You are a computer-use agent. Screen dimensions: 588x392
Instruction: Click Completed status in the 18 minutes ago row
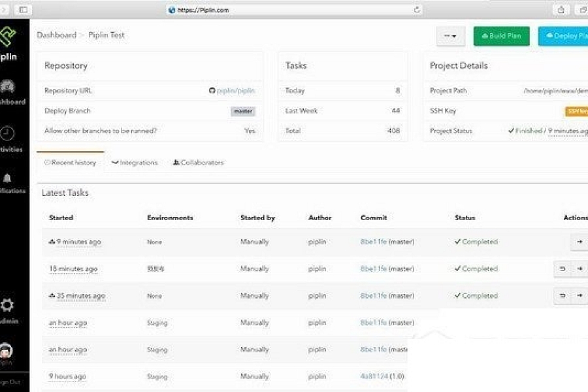tap(480, 269)
